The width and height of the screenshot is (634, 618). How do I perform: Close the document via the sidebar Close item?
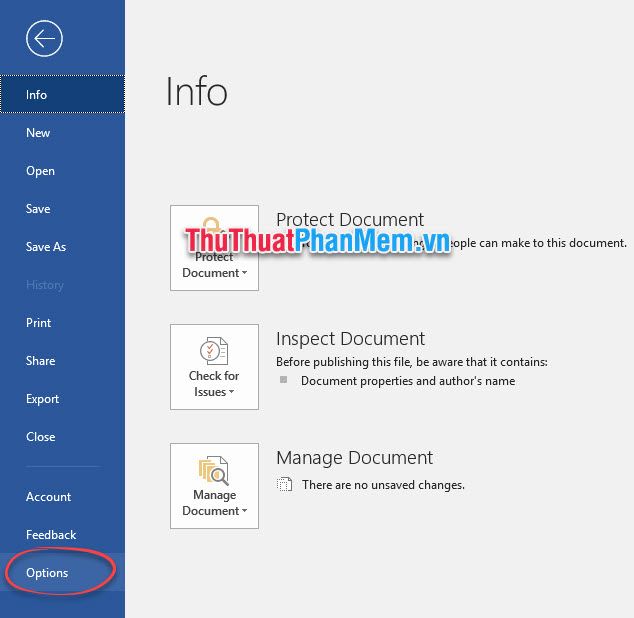click(40, 437)
